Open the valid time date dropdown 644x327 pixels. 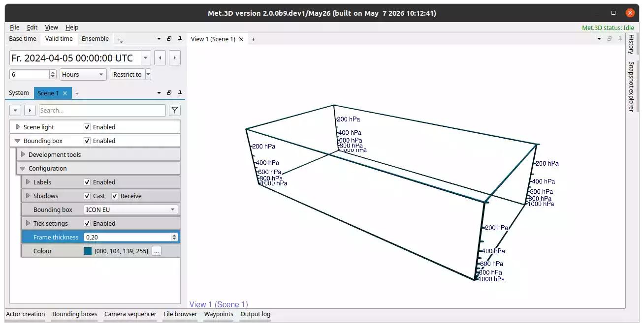point(146,58)
